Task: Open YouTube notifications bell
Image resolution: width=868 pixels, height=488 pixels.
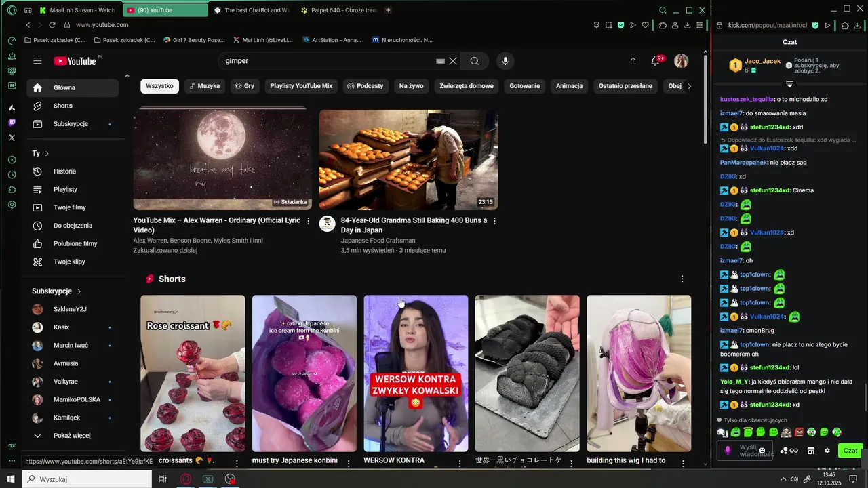Action: click(655, 61)
